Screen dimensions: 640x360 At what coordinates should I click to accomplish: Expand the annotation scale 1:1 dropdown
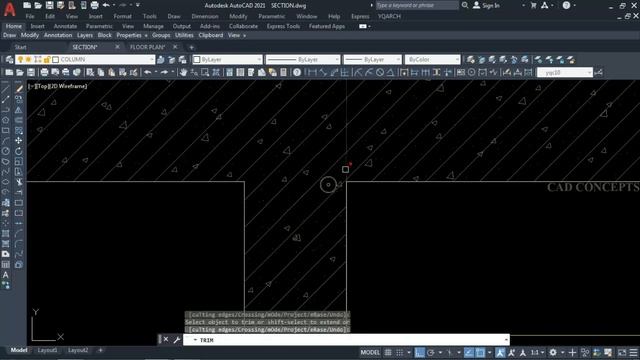[x=537, y=352]
